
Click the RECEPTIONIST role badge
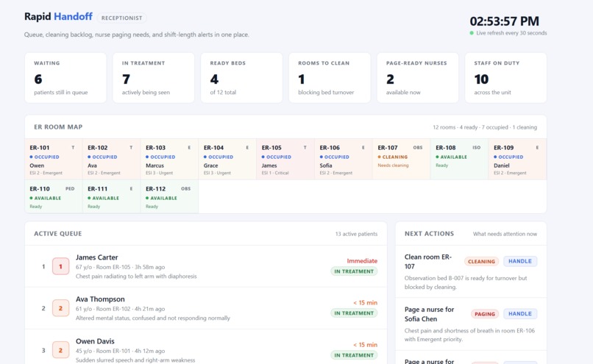(122, 18)
